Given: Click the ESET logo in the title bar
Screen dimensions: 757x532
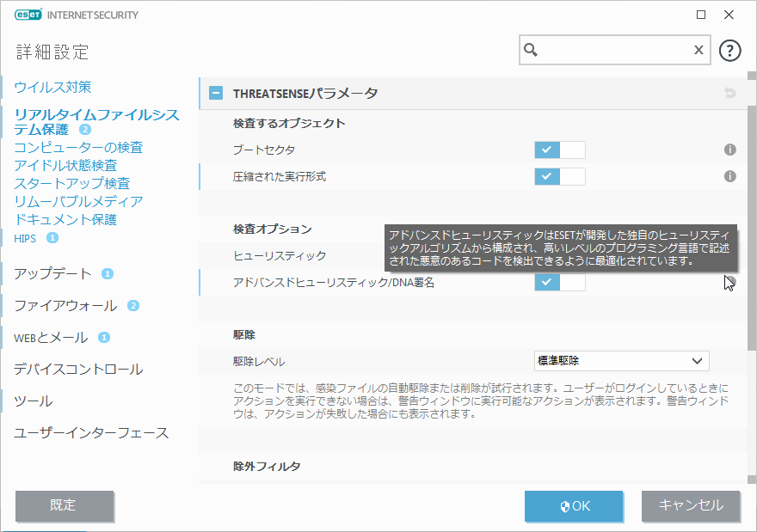Looking at the screenshot, I should [x=28, y=15].
